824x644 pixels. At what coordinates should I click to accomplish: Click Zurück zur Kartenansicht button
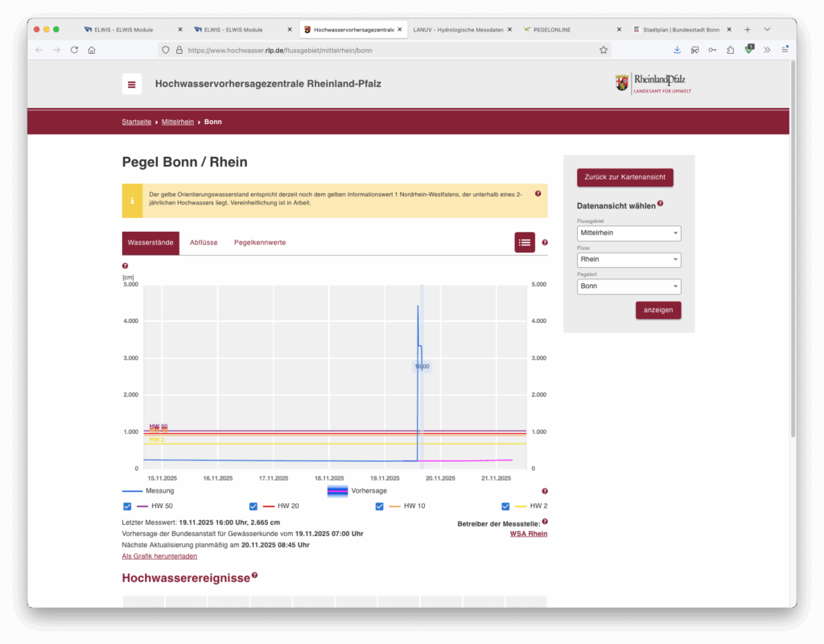(x=624, y=177)
